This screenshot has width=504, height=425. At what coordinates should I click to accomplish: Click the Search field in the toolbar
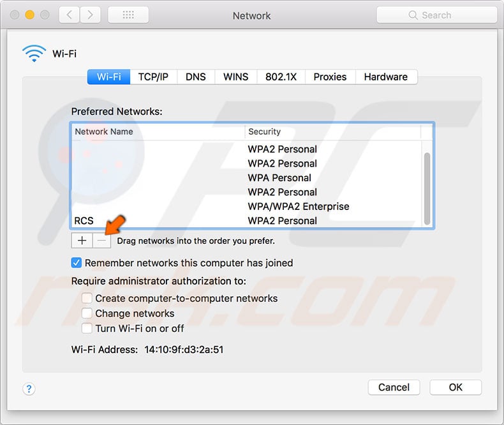coord(436,15)
